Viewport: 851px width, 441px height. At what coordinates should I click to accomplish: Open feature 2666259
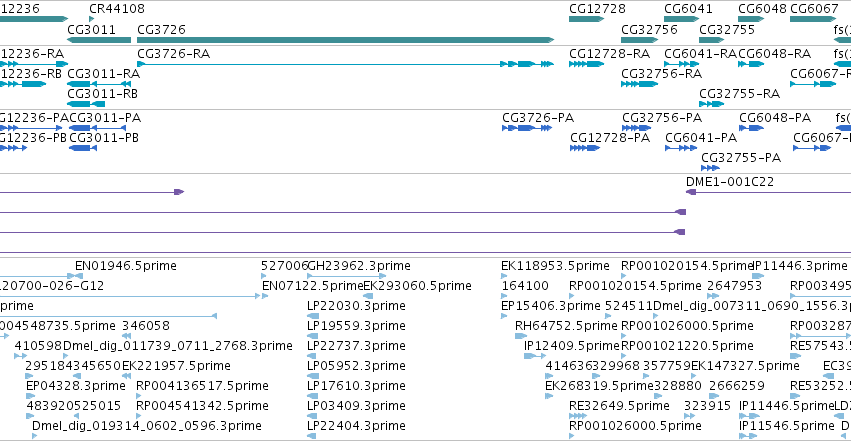(x=736, y=386)
